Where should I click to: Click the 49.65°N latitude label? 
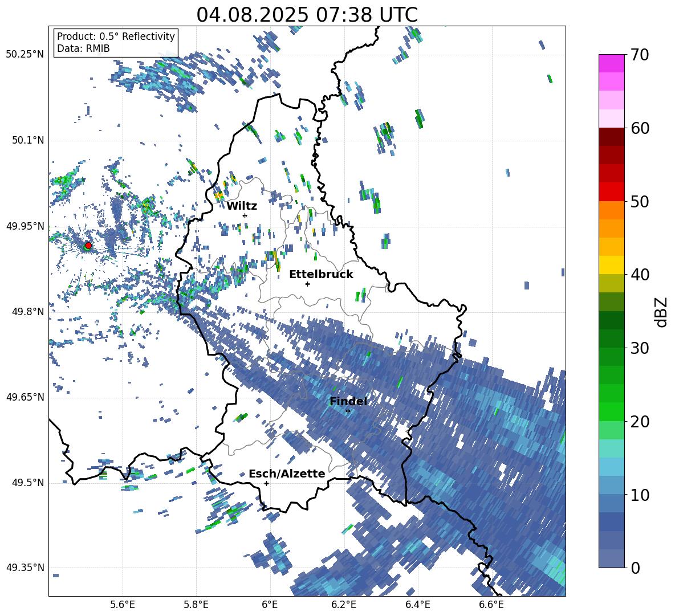[x=25, y=397]
